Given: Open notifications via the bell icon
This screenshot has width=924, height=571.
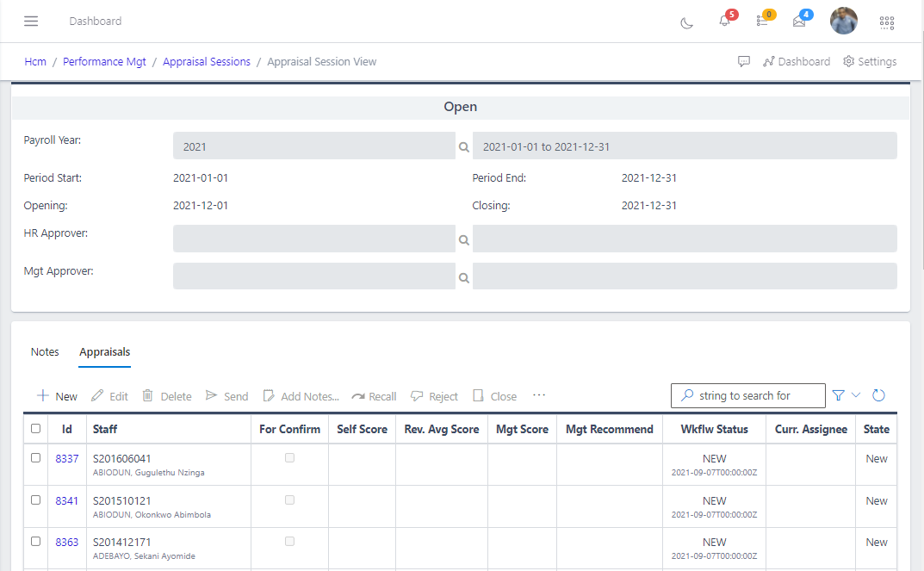Looking at the screenshot, I should pos(723,21).
